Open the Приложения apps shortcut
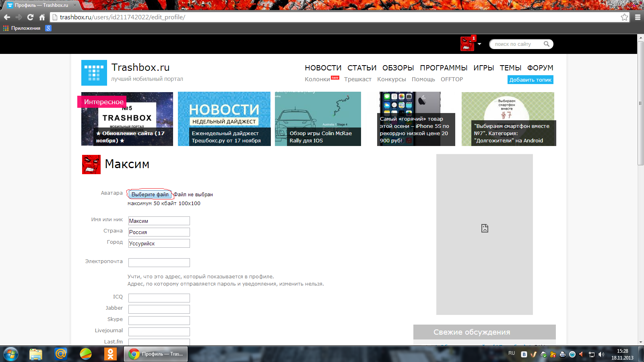Viewport: 644px width, 362px height. click(22, 28)
